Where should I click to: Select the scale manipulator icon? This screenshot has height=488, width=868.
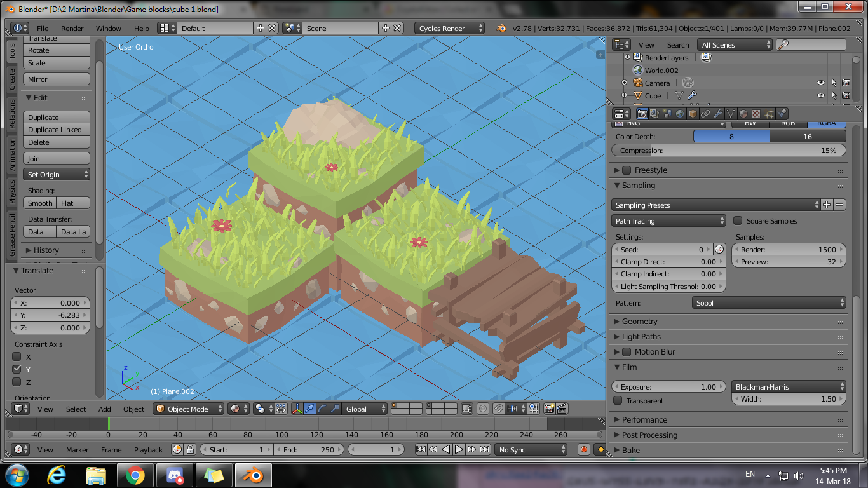point(335,409)
